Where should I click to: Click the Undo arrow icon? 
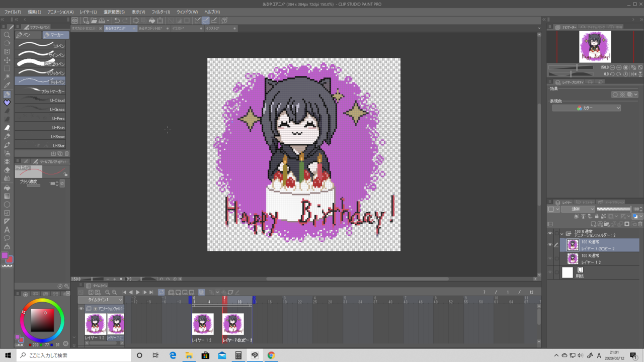pyautogui.click(x=117, y=21)
